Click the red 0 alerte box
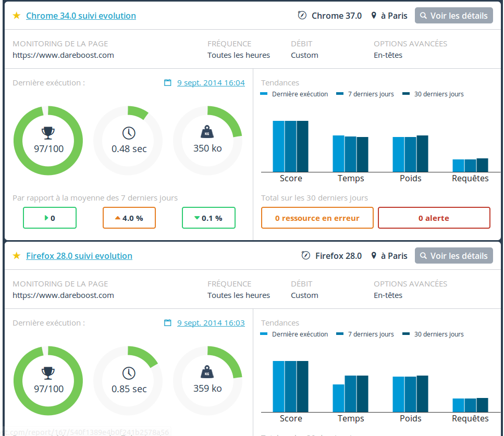The width and height of the screenshot is (504, 436). (434, 218)
